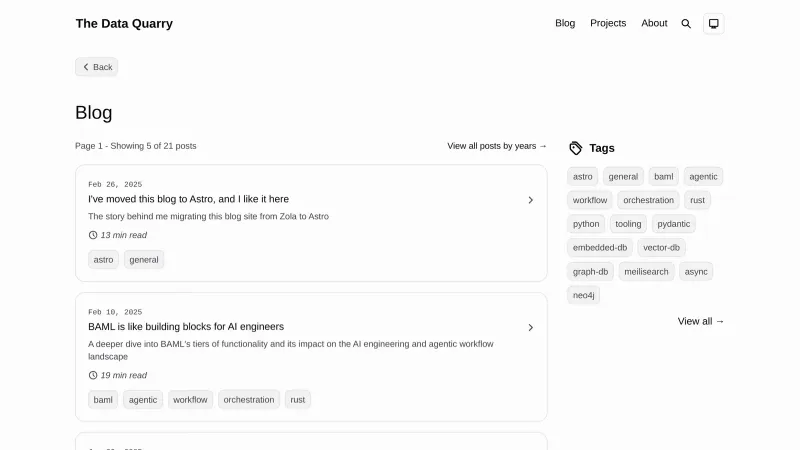The width and height of the screenshot is (800, 450).
Task: Open the Blog navigation menu item
Action: coord(565,23)
